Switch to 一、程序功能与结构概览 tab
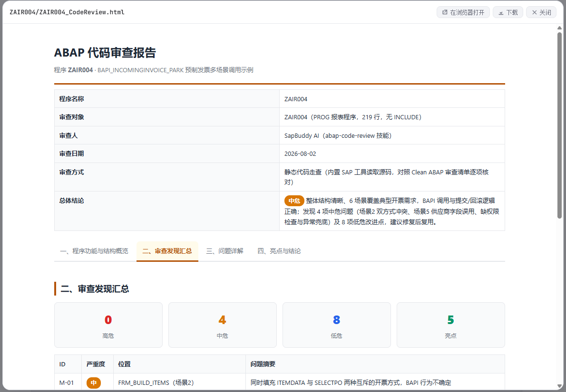The image size is (566, 392). [94, 251]
